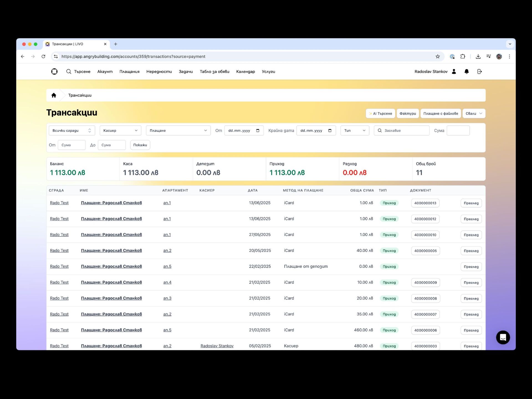The height and width of the screenshot is (399, 532).
Task: Click the AI Търсене button
Action: point(380,113)
